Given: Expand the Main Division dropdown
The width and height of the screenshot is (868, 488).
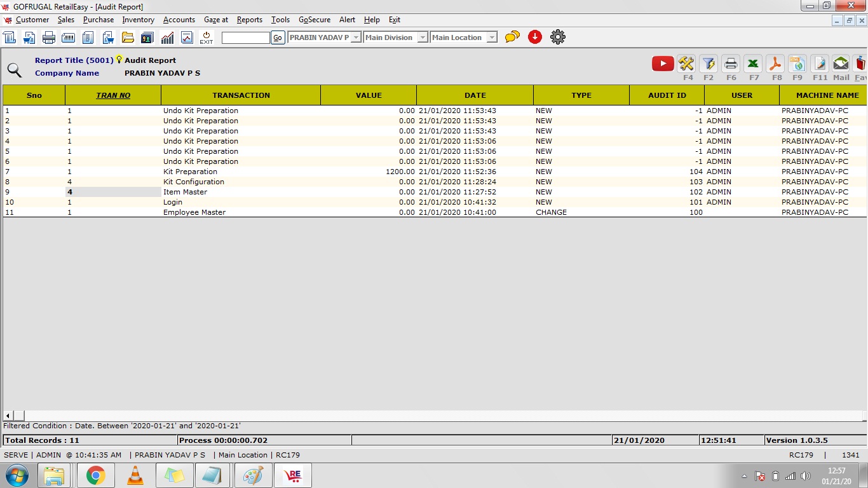Looking at the screenshot, I should click(423, 37).
